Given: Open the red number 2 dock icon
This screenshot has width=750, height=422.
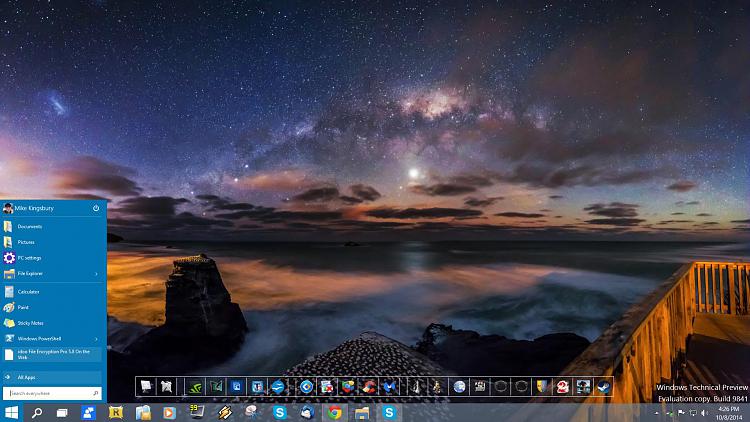Looking at the screenshot, I should (562, 387).
